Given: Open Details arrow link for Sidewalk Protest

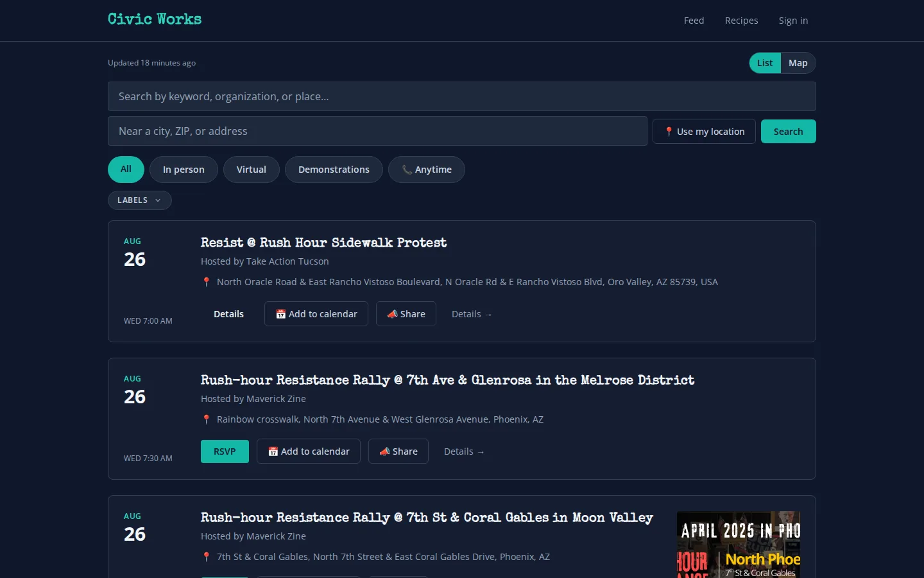Looking at the screenshot, I should tap(472, 314).
